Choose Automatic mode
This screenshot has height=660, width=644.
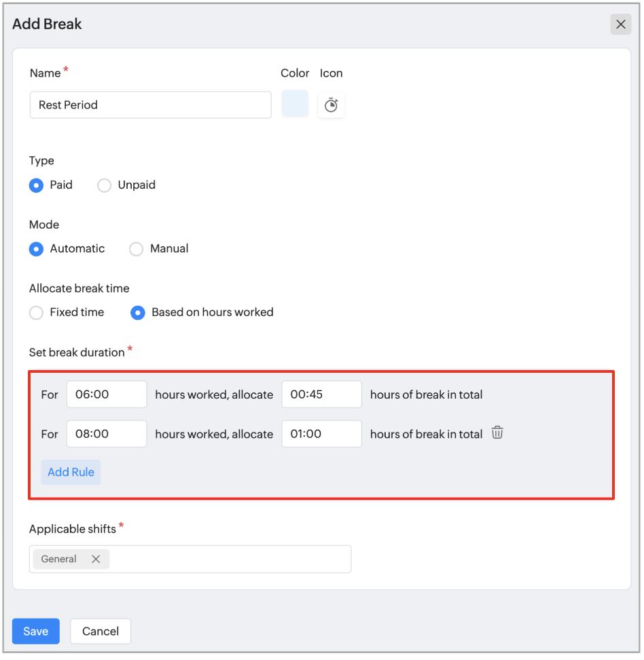click(x=36, y=249)
